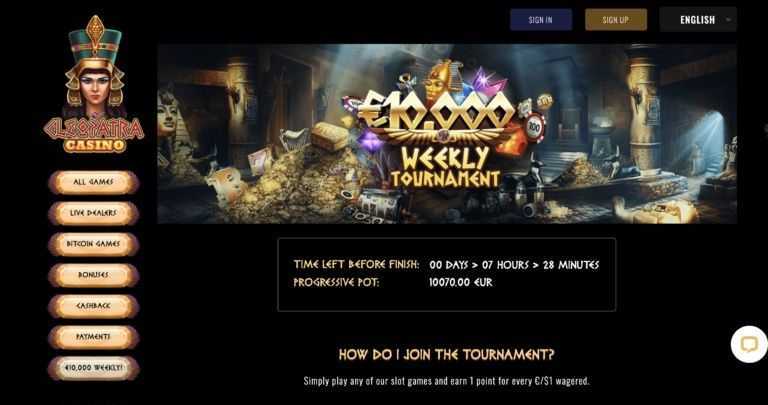View the Bonuses page
The image size is (768, 405).
coord(94,275)
